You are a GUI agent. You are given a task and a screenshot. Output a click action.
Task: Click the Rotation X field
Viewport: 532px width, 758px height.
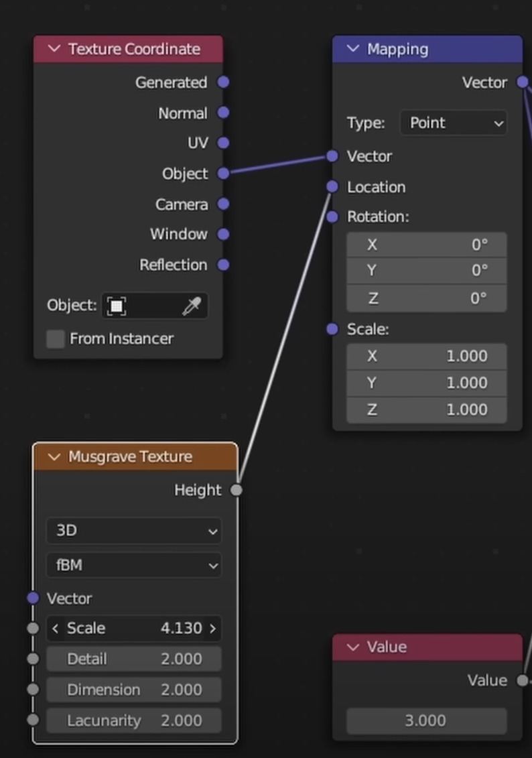tap(426, 245)
